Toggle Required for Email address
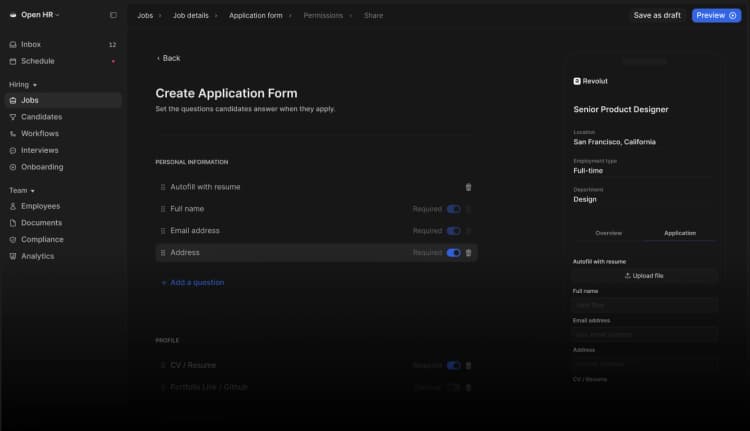The width and height of the screenshot is (750, 431). (x=453, y=231)
